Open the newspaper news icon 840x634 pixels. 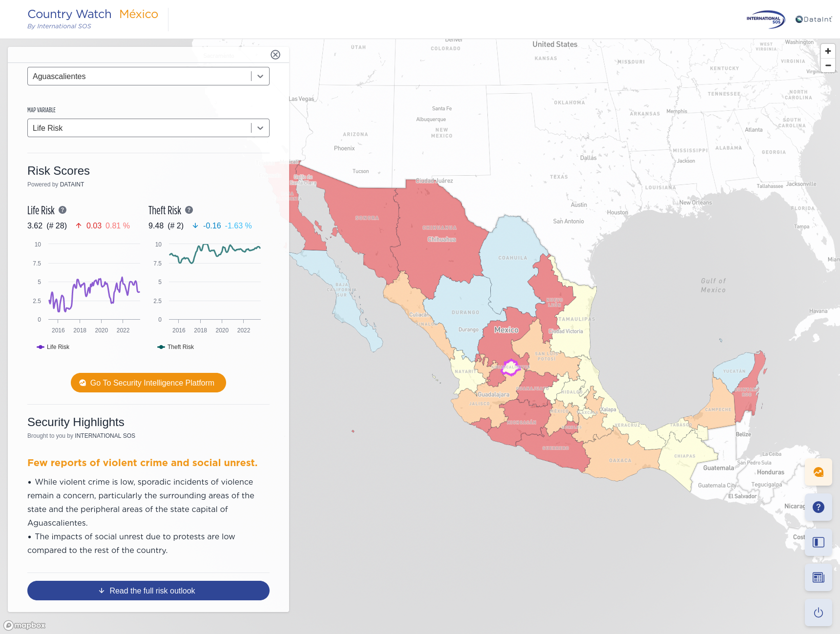coord(818,577)
